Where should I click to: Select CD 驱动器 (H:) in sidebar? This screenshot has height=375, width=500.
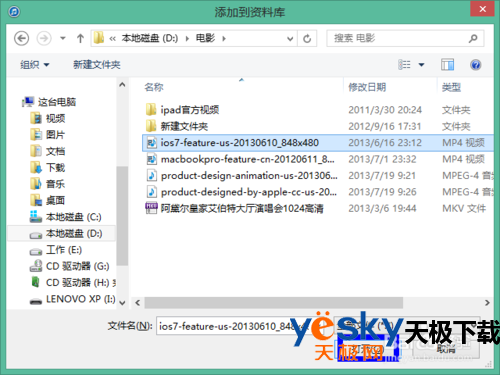(x=73, y=283)
